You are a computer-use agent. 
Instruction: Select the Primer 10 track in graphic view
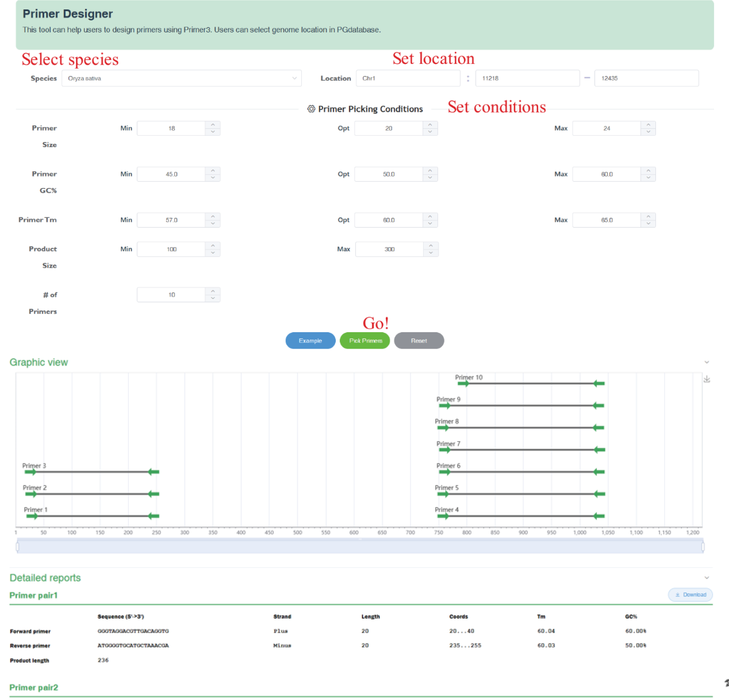[x=531, y=383]
